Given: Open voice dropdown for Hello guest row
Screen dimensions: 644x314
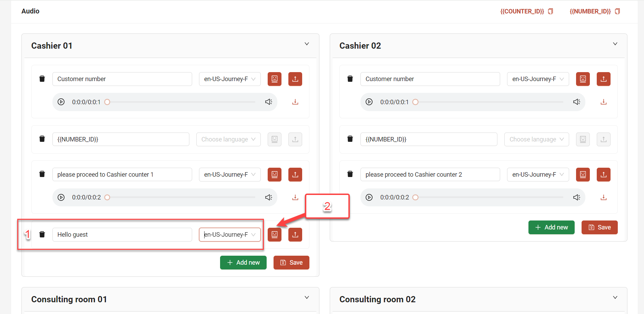Looking at the screenshot, I should click(x=230, y=235).
